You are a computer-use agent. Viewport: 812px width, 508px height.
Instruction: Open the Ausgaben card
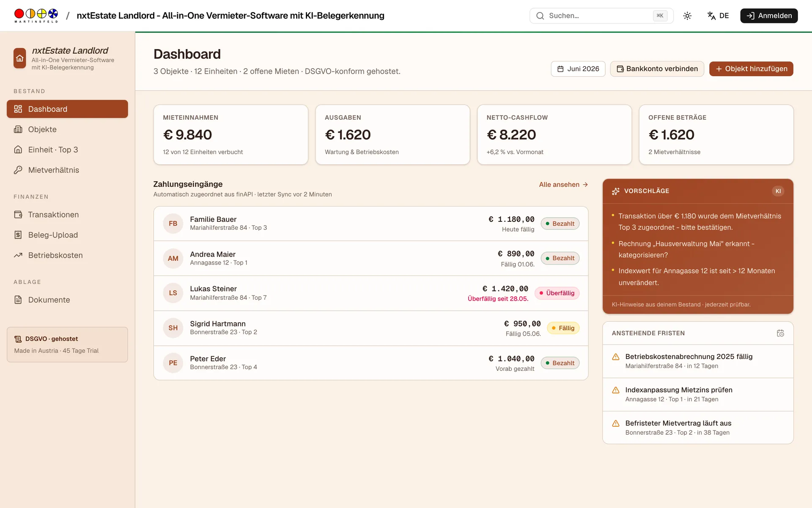pos(392,135)
